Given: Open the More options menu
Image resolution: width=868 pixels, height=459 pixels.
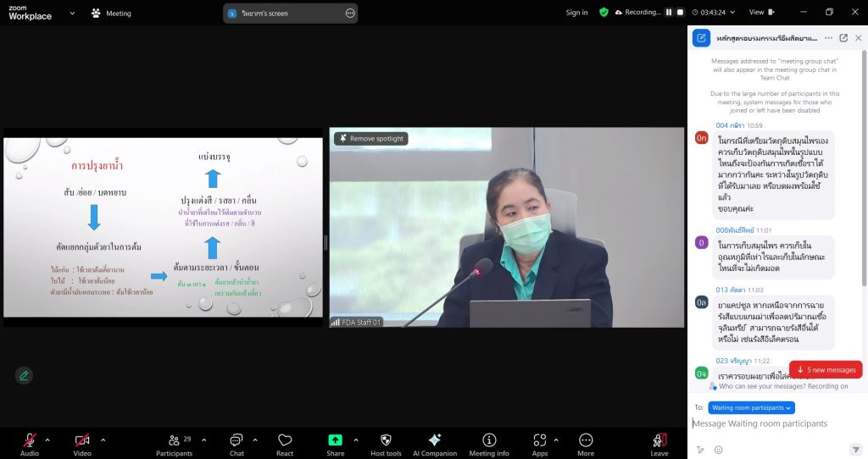Looking at the screenshot, I should (586, 440).
